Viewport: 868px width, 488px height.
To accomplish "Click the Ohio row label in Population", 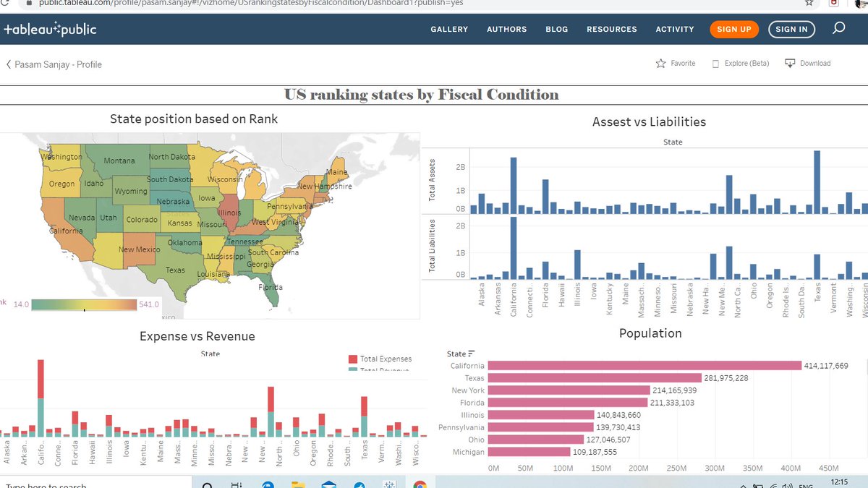I will [x=476, y=440].
